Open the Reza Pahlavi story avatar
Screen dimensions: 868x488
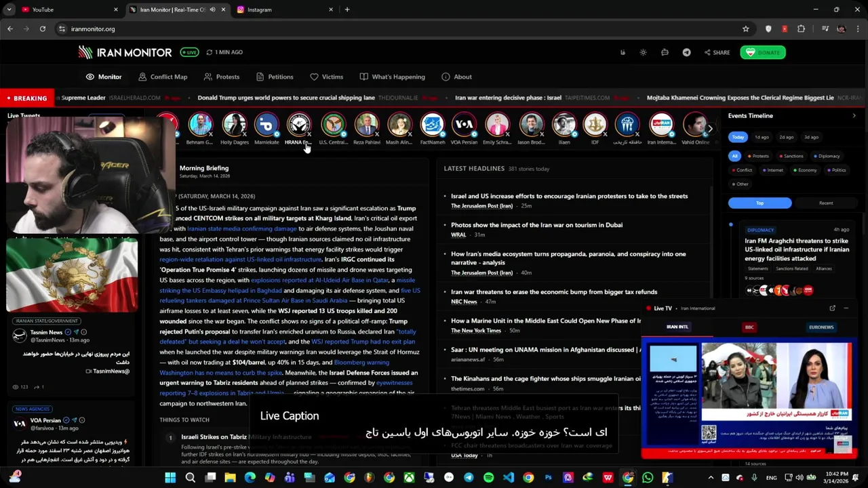(x=366, y=125)
